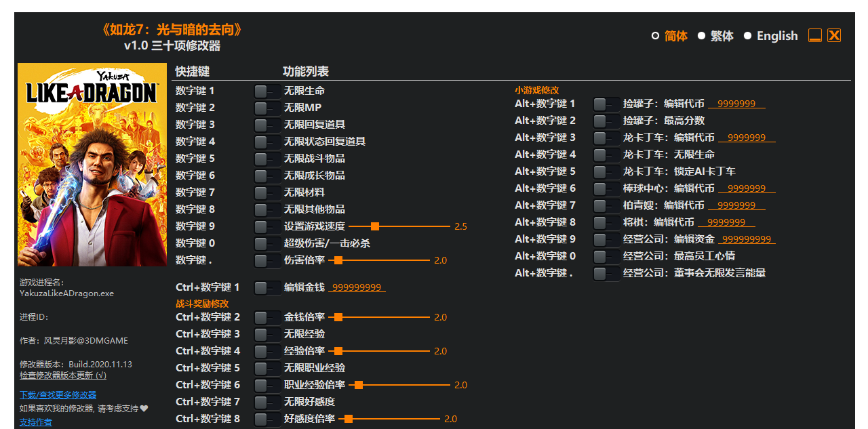Enable 捡罐子: 编辑代币 toggle
The height and width of the screenshot is (429, 868).
tap(606, 104)
